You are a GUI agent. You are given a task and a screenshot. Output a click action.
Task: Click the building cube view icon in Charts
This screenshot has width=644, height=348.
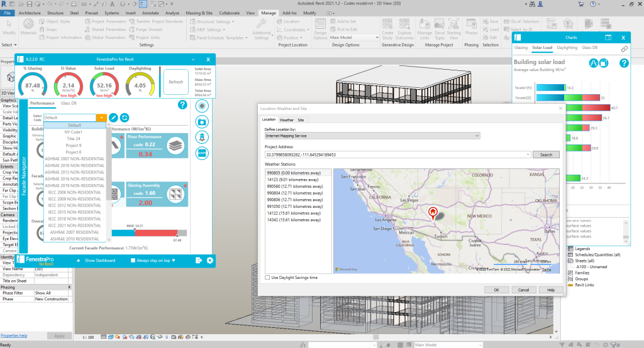604,63
